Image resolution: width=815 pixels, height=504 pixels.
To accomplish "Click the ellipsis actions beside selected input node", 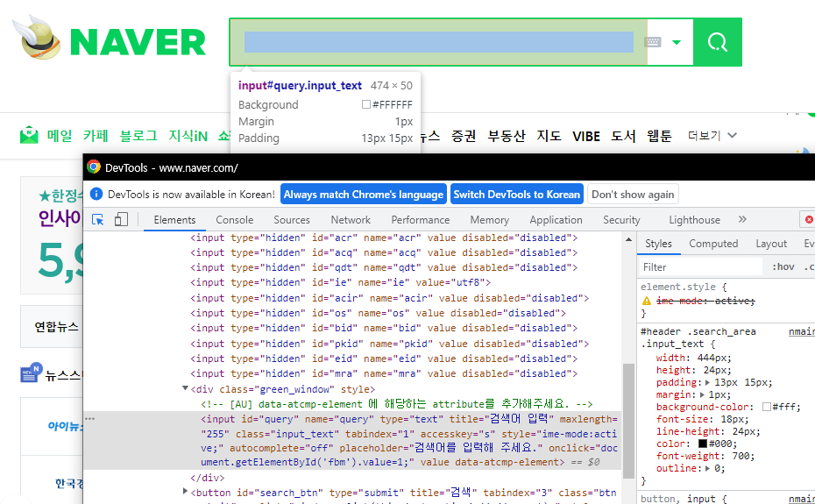I will tap(90, 418).
